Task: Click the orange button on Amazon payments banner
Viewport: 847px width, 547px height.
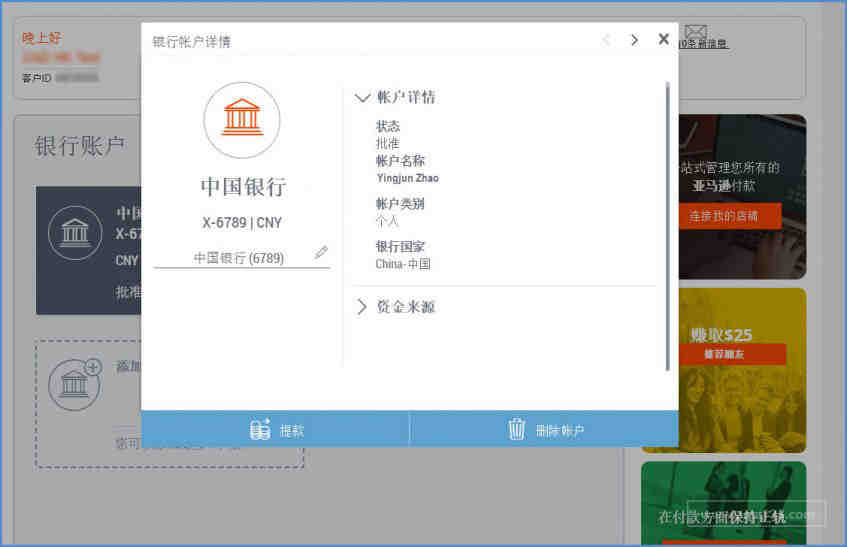Action: pyautogui.click(x=729, y=216)
